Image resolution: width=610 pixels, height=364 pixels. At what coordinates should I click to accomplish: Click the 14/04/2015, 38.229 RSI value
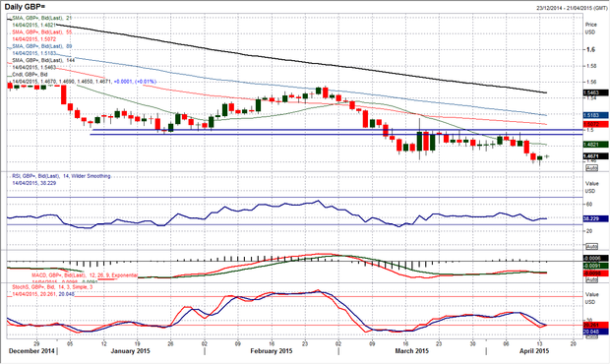click(33, 183)
